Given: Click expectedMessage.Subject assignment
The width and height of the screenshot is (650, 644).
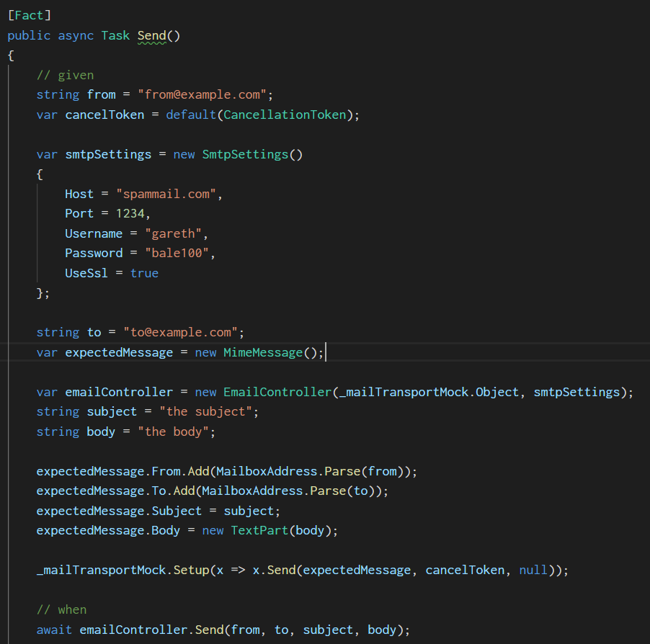Looking at the screenshot, I should (x=158, y=511).
